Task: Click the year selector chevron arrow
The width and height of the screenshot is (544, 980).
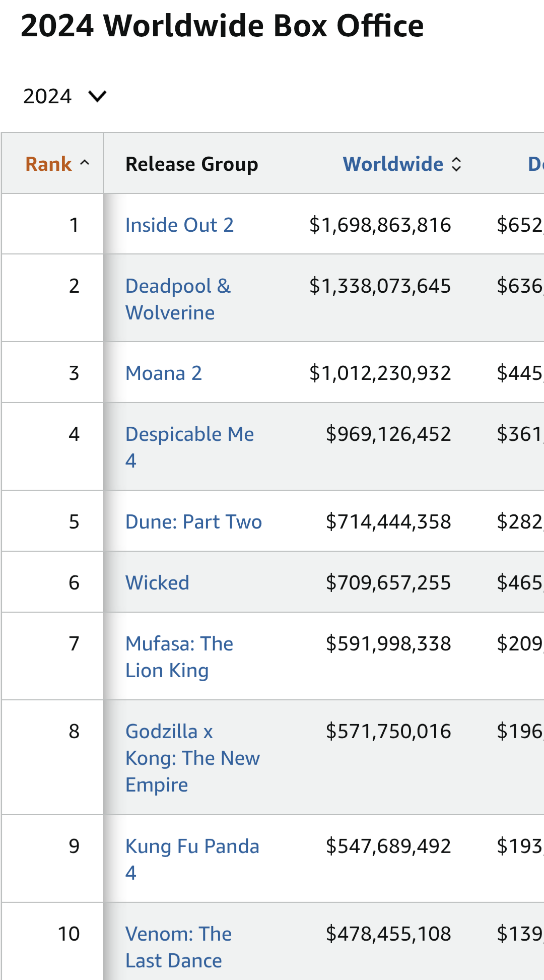Action: click(97, 96)
